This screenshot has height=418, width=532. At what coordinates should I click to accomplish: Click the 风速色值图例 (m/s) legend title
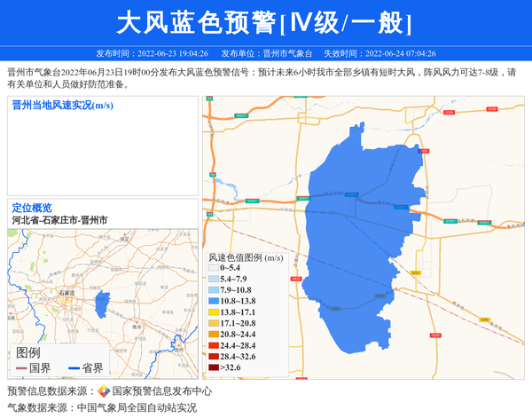[246, 257]
